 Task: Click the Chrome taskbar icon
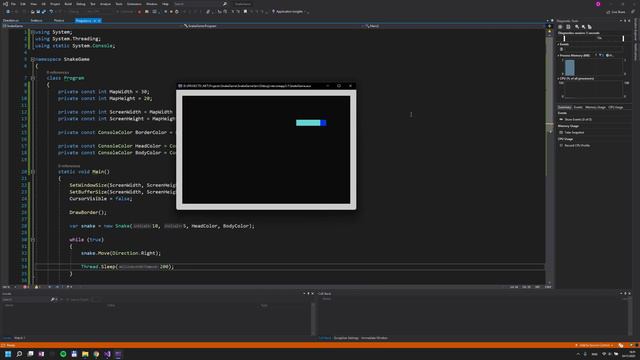coord(96,354)
